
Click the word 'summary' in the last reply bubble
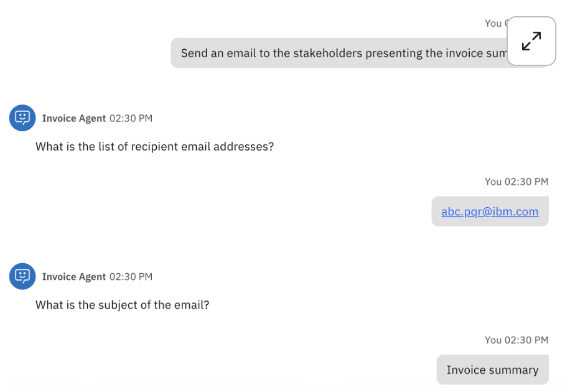513,370
